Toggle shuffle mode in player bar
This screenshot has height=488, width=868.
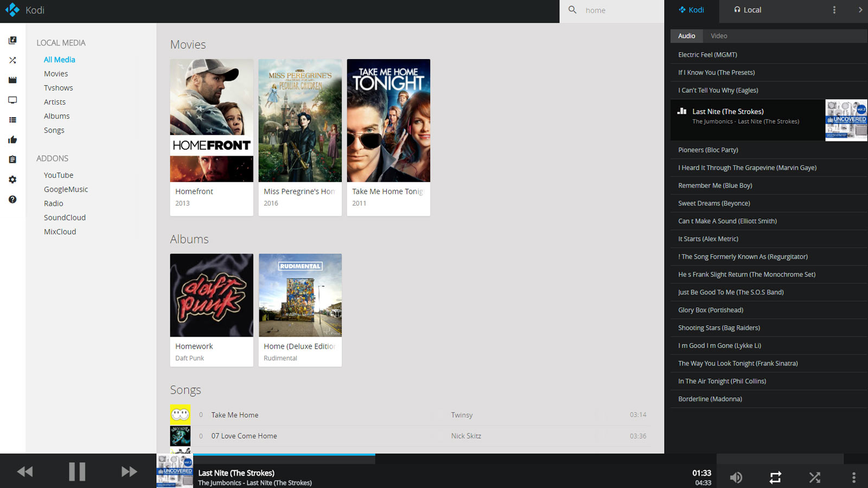click(815, 477)
